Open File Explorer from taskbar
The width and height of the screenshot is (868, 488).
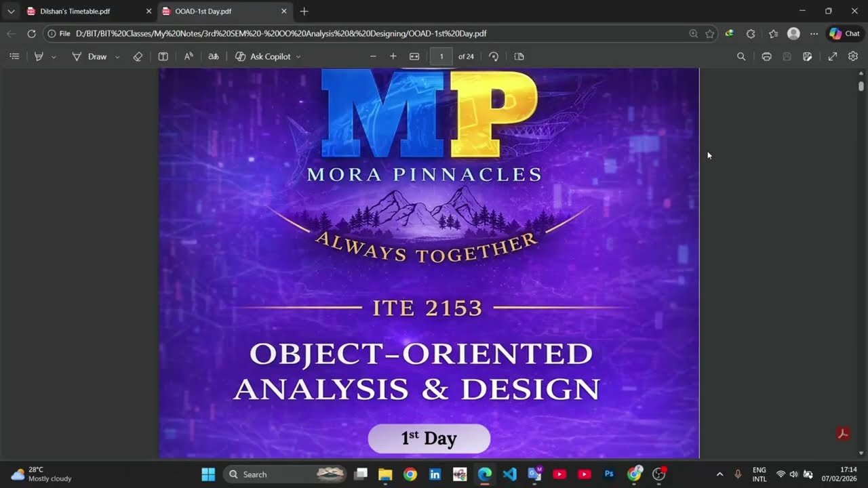click(x=385, y=474)
